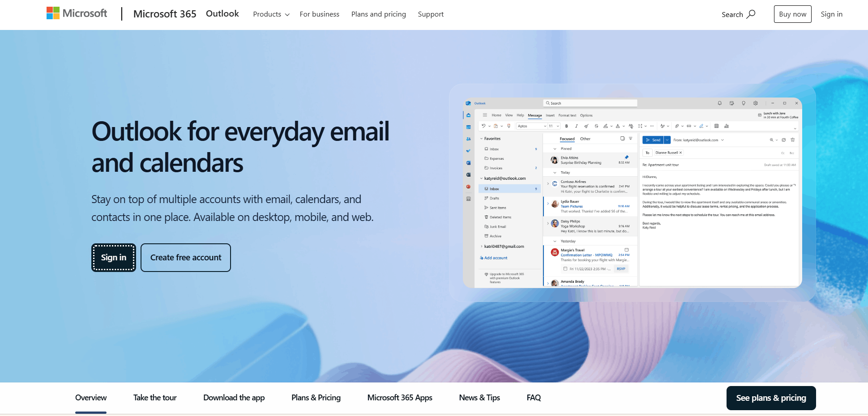Unpin Elvia Atkins's Surprise Birthday Planning email

point(627,157)
